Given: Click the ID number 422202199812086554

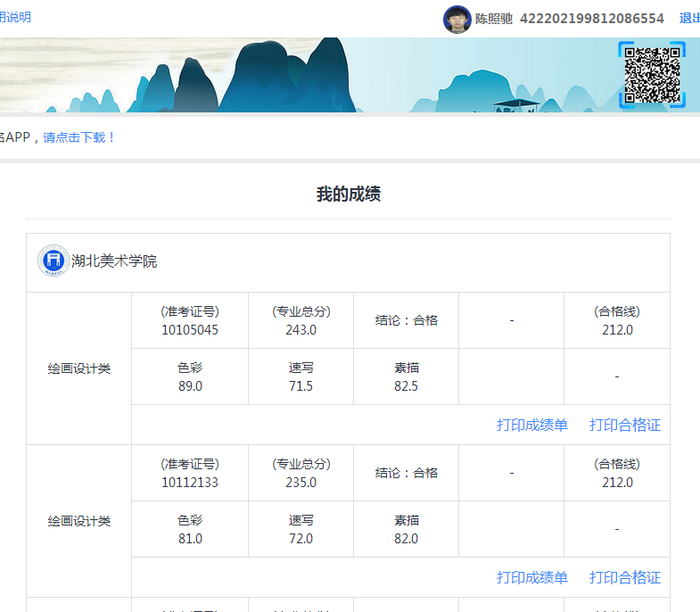Looking at the screenshot, I should [592, 19].
